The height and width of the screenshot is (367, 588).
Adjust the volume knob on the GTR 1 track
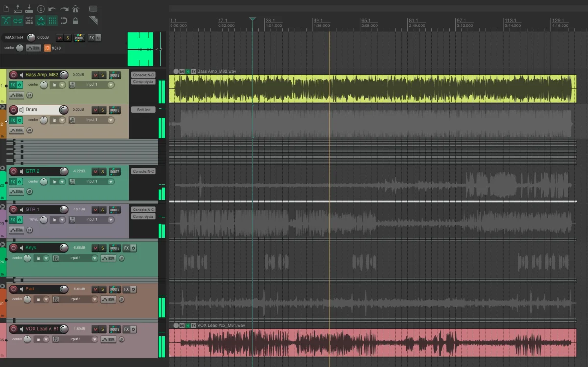pyautogui.click(x=64, y=210)
